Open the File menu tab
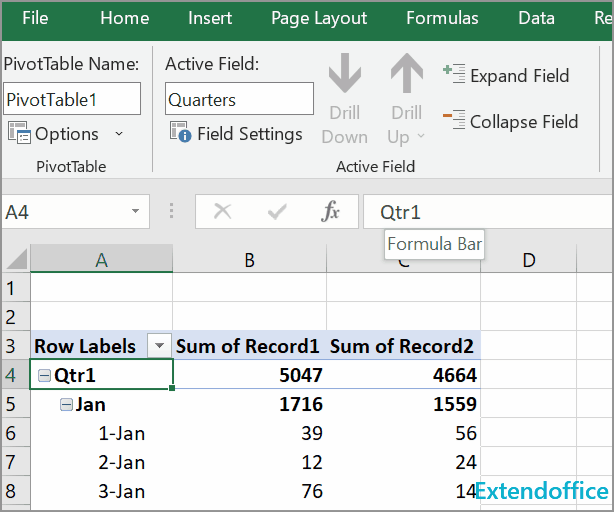614x512 pixels. coord(35,18)
